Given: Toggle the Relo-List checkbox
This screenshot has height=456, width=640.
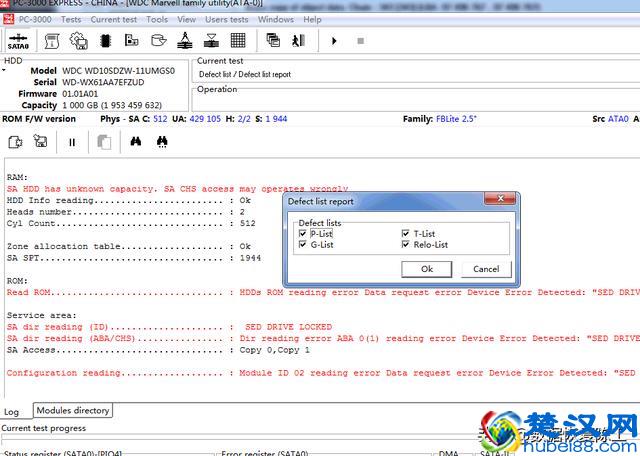Looking at the screenshot, I should 406,244.
